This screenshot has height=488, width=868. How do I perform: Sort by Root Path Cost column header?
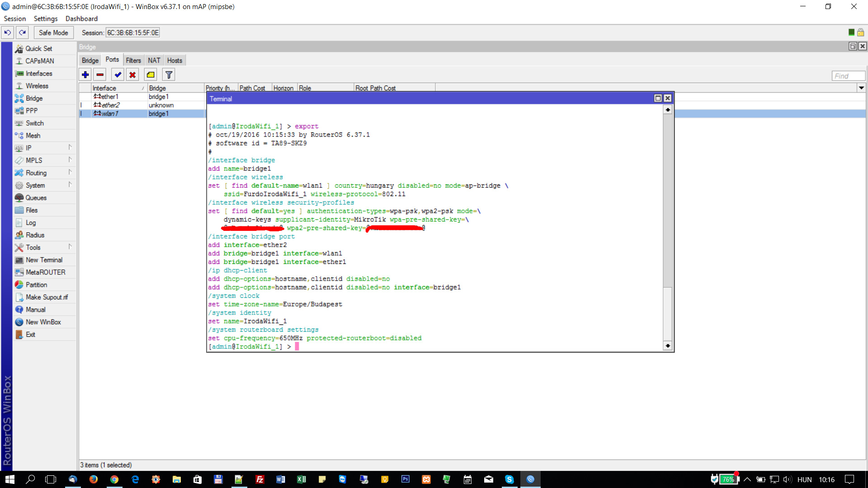(394, 88)
